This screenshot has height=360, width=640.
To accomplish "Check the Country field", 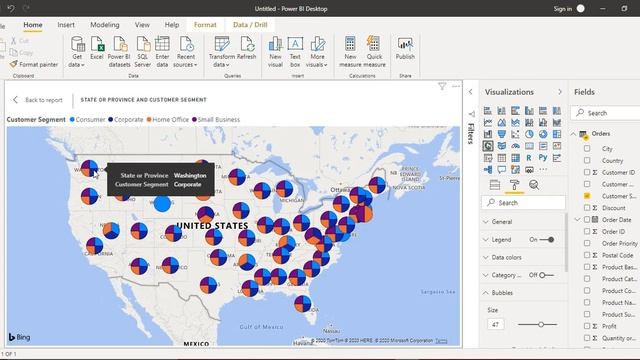I will pos(587,160).
